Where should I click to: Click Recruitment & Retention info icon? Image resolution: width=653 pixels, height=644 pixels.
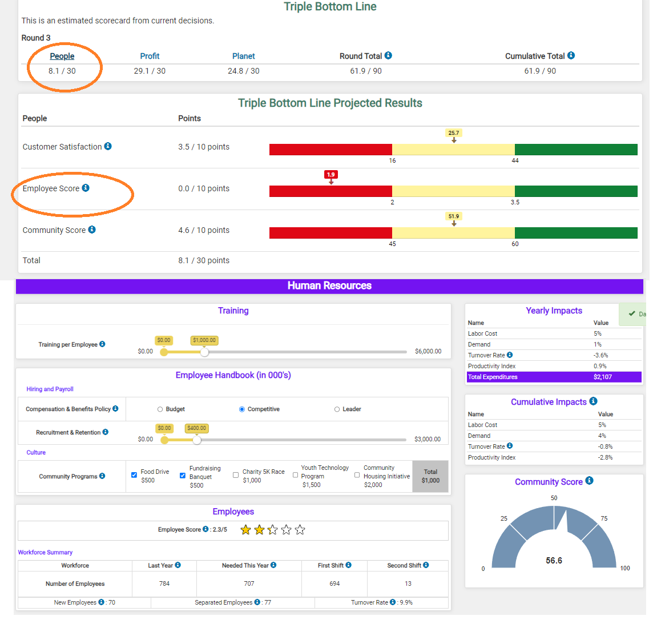[x=106, y=432]
